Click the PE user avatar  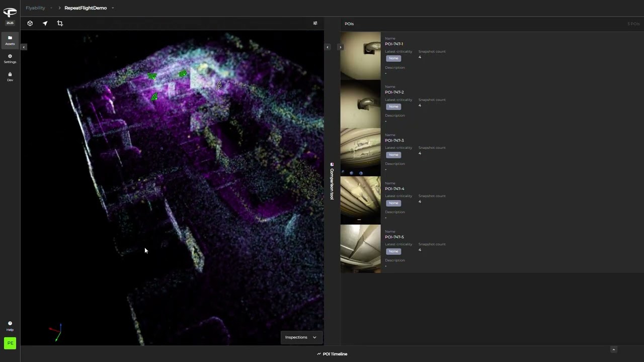(x=10, y=343)
